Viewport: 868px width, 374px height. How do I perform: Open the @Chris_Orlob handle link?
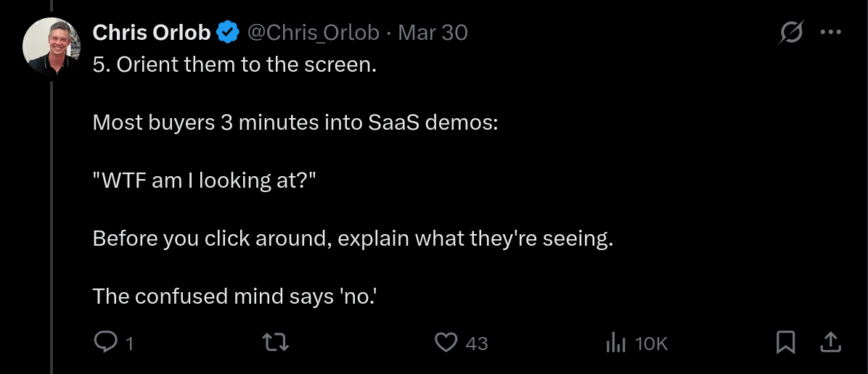314,33
